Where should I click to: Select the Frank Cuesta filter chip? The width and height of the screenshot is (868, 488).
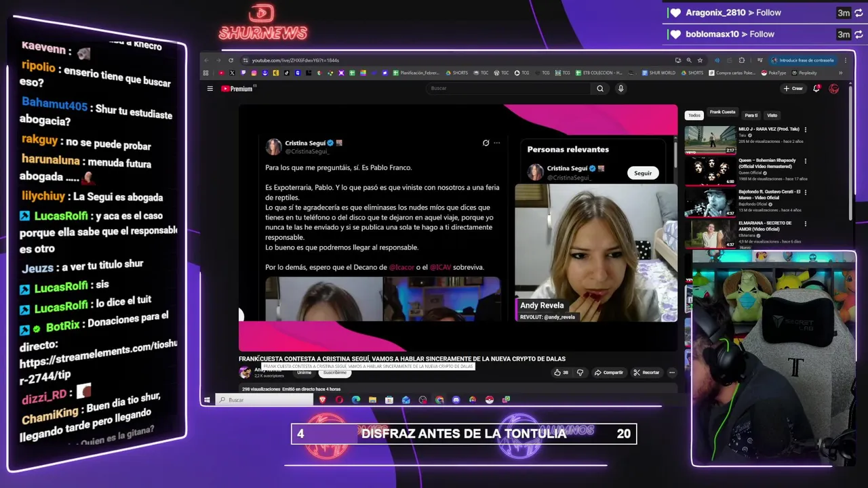tap(722, 113)
